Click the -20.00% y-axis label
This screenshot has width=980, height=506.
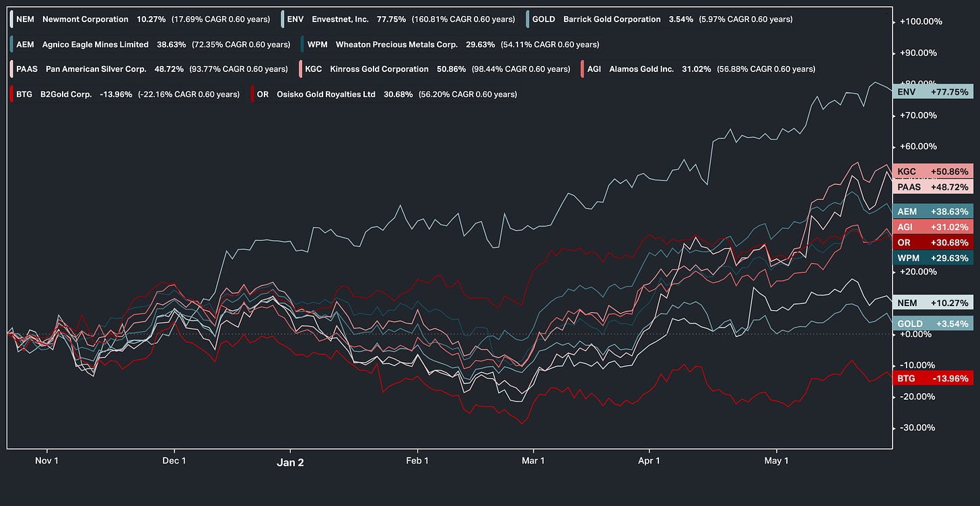(x=918, y=396)
